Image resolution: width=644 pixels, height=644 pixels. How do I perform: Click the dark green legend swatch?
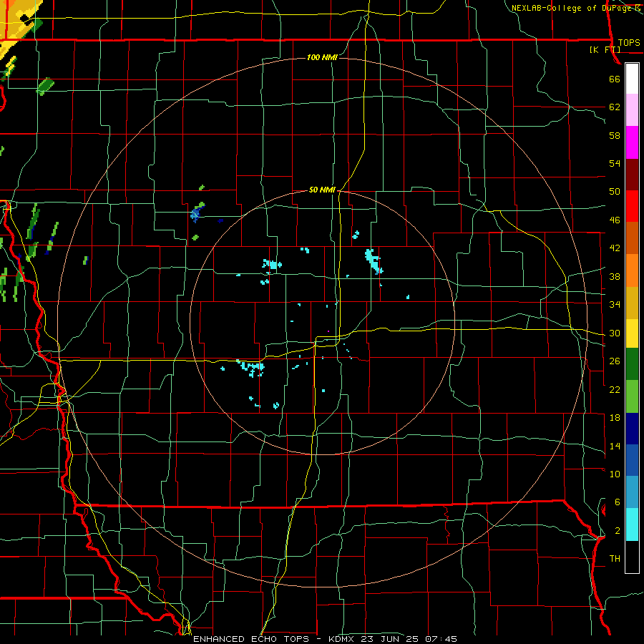coord(632,364)
